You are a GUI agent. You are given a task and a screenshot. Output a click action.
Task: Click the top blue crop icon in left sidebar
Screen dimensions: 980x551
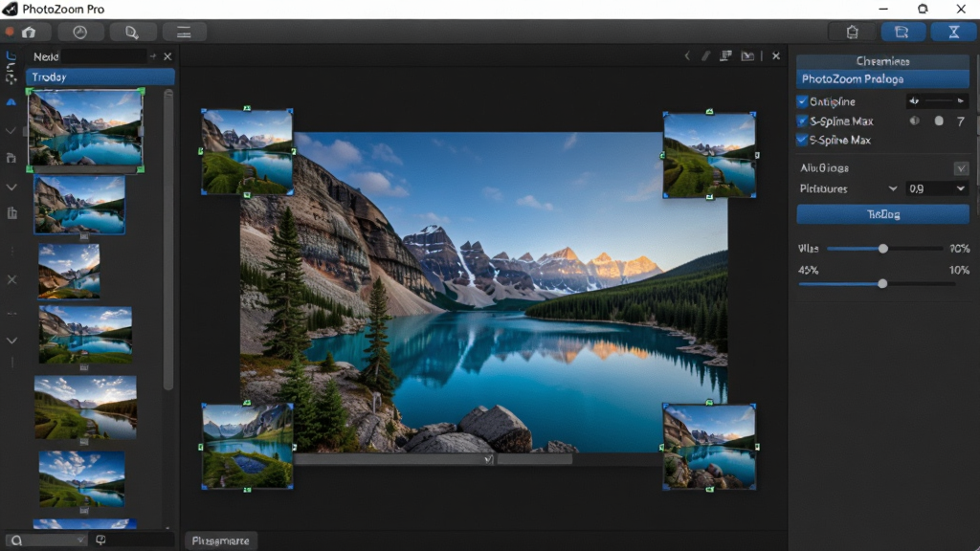(11, 56)
